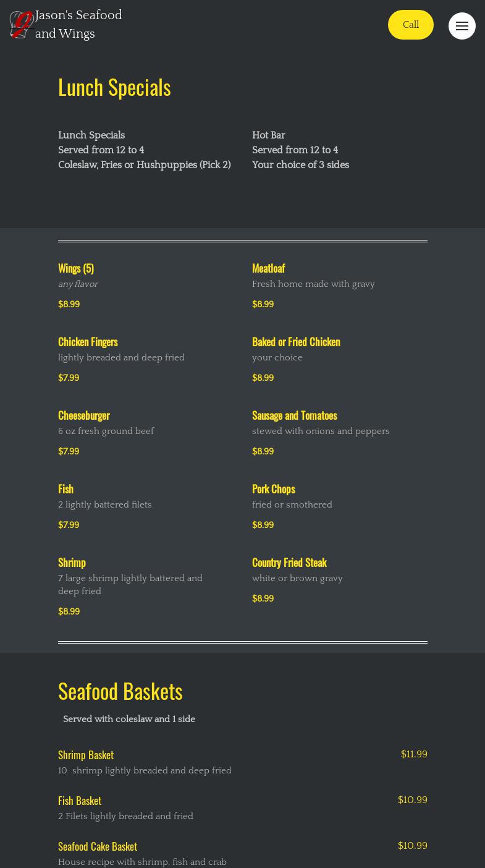The image size is (485, 868).
Task: Click the Seafood Baskets section heading
Action: (120, 691)
